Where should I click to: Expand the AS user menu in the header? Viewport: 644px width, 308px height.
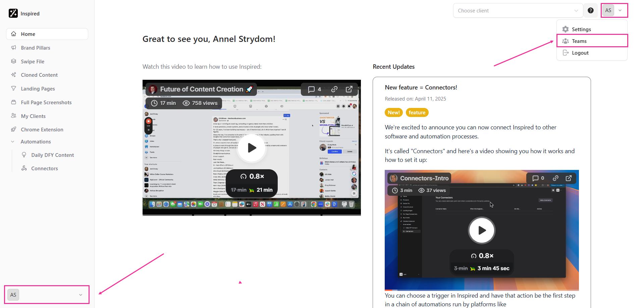click(x=614, y=10)
